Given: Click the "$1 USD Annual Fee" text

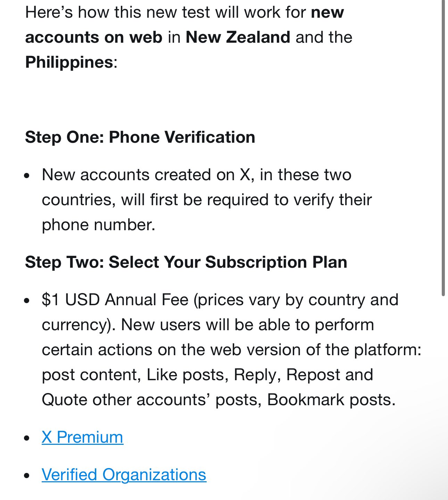Looking at the screenshot, I should [x=115, y=300].
